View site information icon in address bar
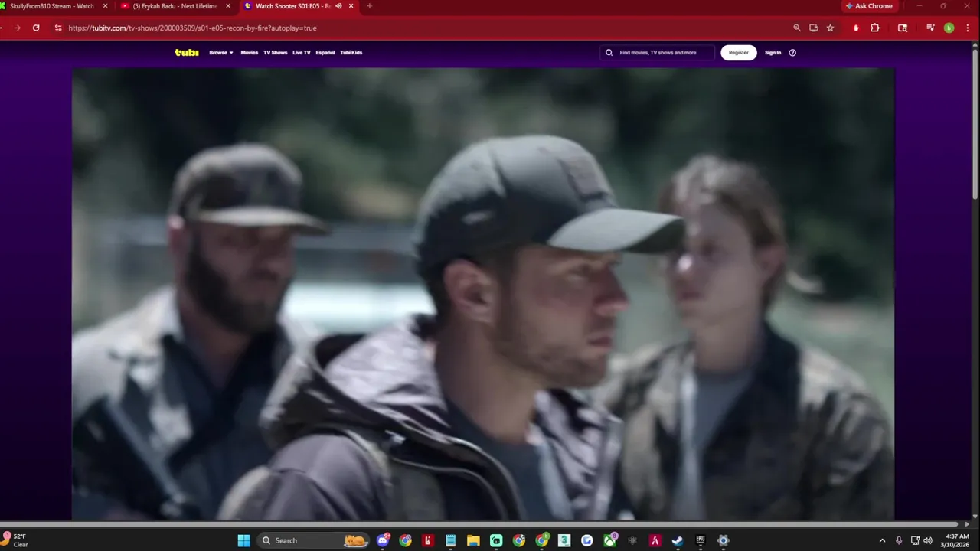Viewport: 980px width, 551px height. (x=58, y=28)
